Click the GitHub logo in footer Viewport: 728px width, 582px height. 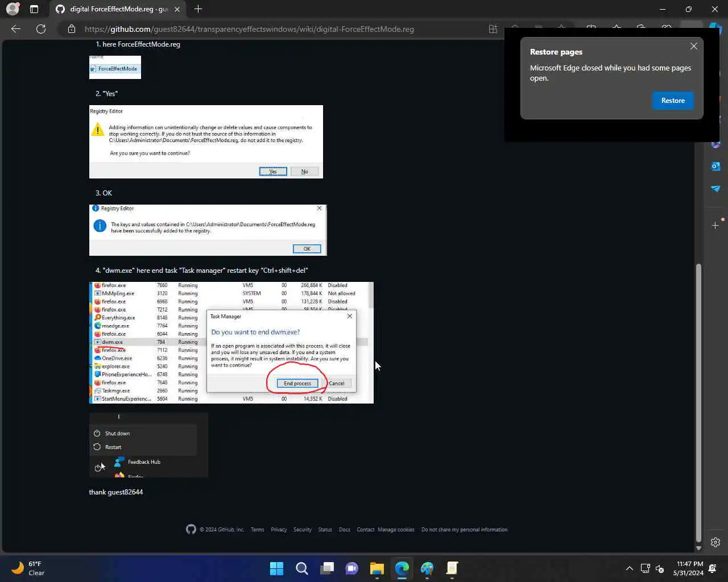191,529
